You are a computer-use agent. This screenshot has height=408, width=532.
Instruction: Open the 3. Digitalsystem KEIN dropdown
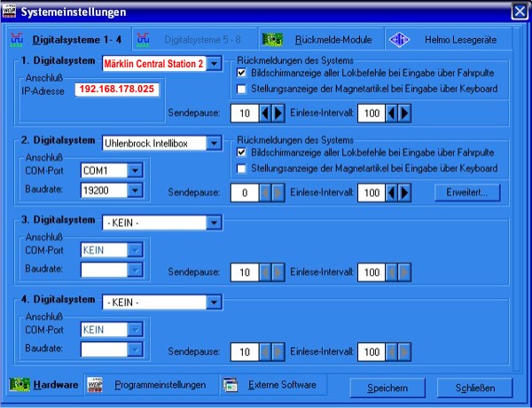coord(213,222)
